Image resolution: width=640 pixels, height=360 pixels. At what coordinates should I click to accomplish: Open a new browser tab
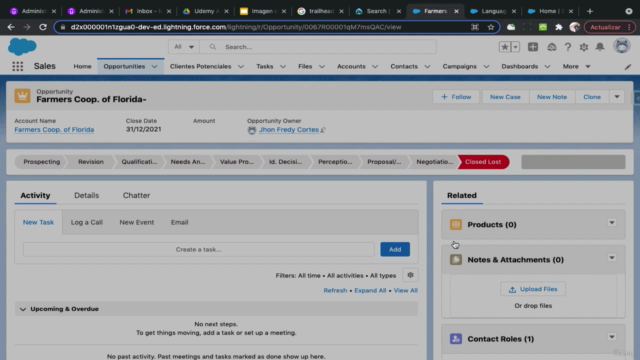click(x=589, y=11)
